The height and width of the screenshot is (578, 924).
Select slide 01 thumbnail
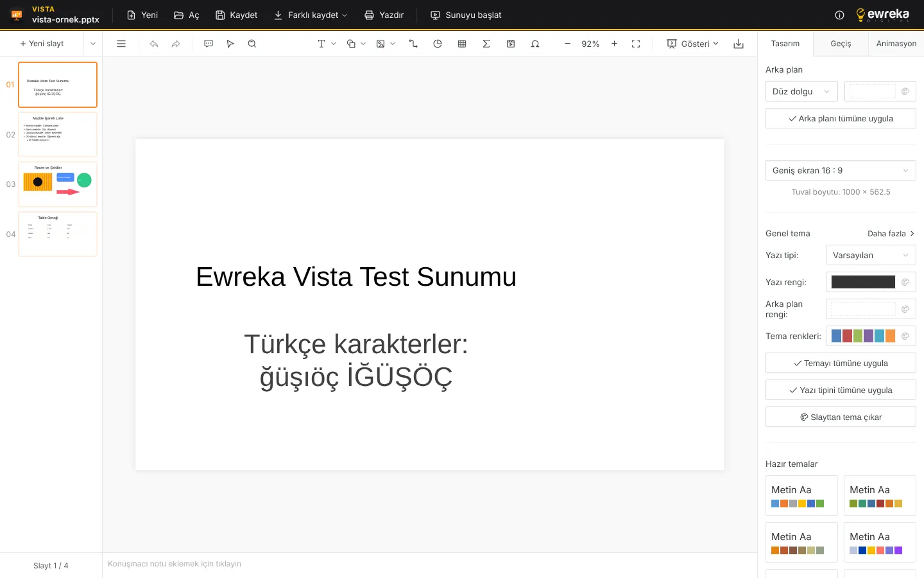point(58,85)
